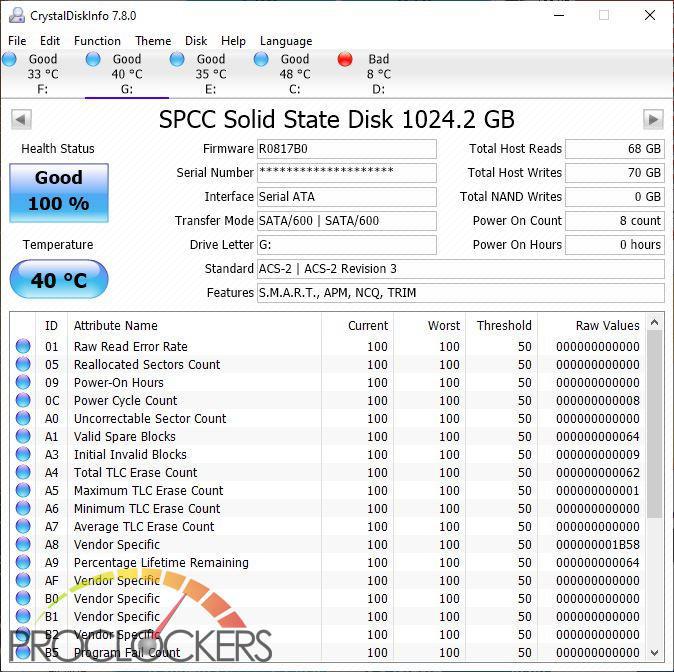The width and height of the screenshot is (674, 672).
Task: Select the Percentage Lifetime Remaining attribute name
Action: tap(161, 562)
